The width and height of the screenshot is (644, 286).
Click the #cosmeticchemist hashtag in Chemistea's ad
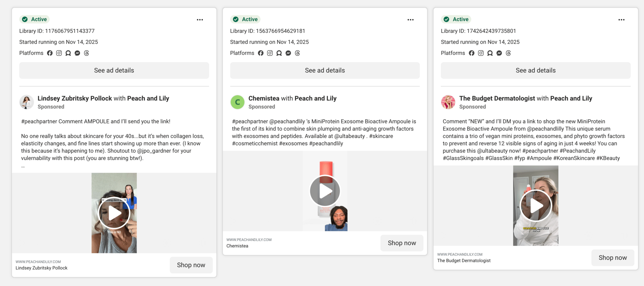click(x=255, y=144)
